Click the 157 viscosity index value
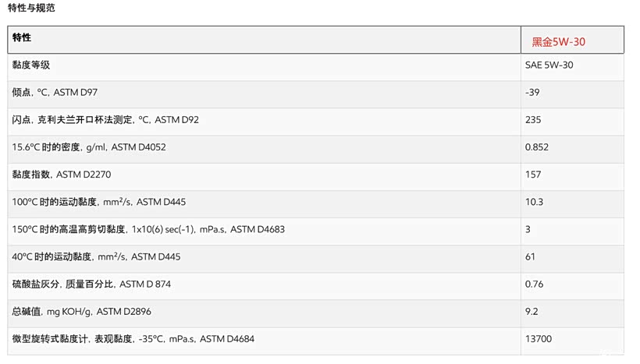The width and height of the screenshot is (640, 364). coord(533,175)
